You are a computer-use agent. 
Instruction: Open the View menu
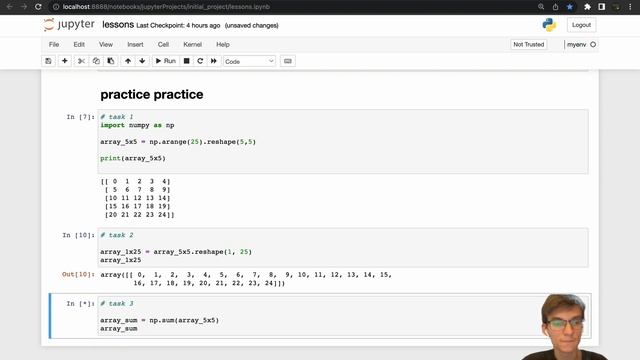106,44
